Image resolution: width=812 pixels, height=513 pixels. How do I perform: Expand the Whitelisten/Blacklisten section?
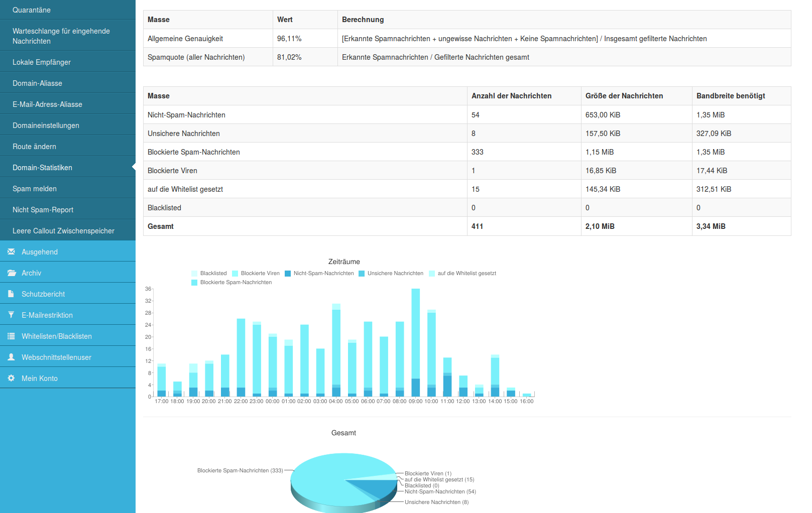(x=57, y=336)
